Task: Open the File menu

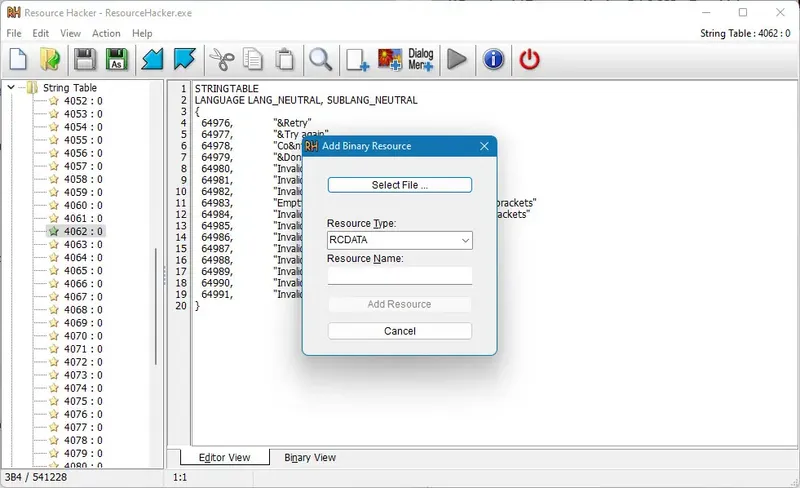Action: [14, 33]
